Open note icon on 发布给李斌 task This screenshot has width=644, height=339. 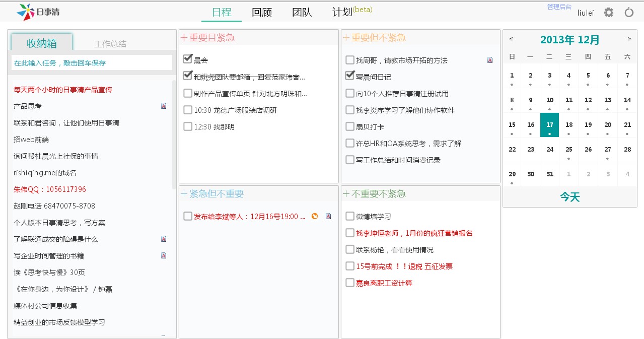[328, 216]
